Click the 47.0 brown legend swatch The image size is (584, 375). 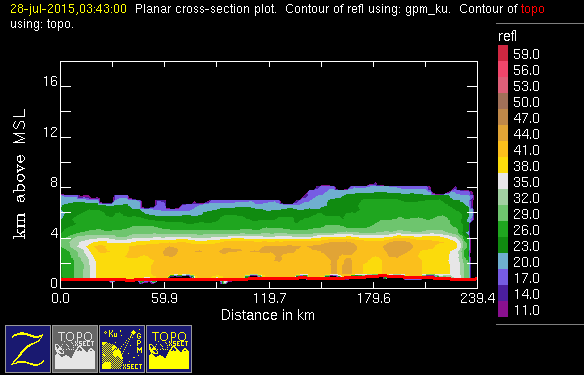(503, 117)
